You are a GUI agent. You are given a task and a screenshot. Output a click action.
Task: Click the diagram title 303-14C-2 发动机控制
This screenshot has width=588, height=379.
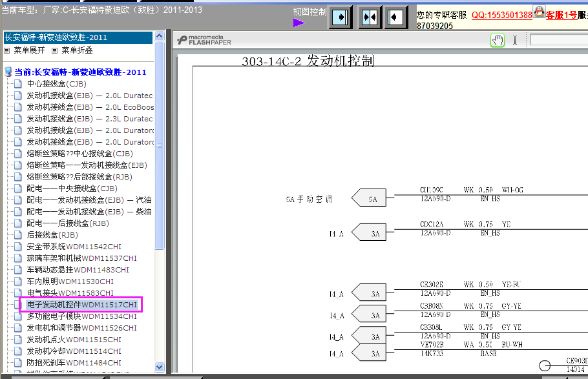[x=308, y=61]
